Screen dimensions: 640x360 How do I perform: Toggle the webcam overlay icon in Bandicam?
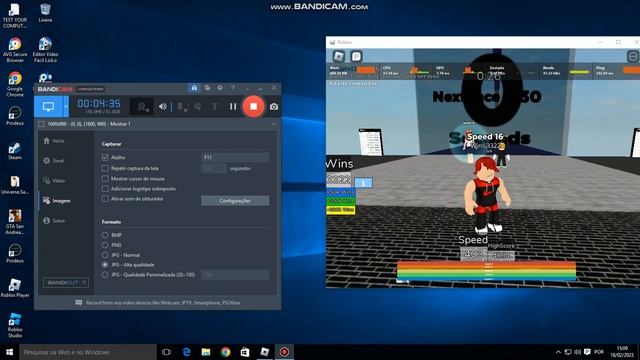143,107
